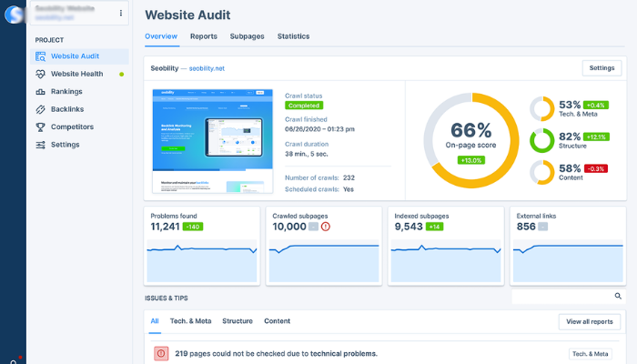Select the Tech. & Meta issues tab
Screen dimensions: 637x364
(190, 321)
